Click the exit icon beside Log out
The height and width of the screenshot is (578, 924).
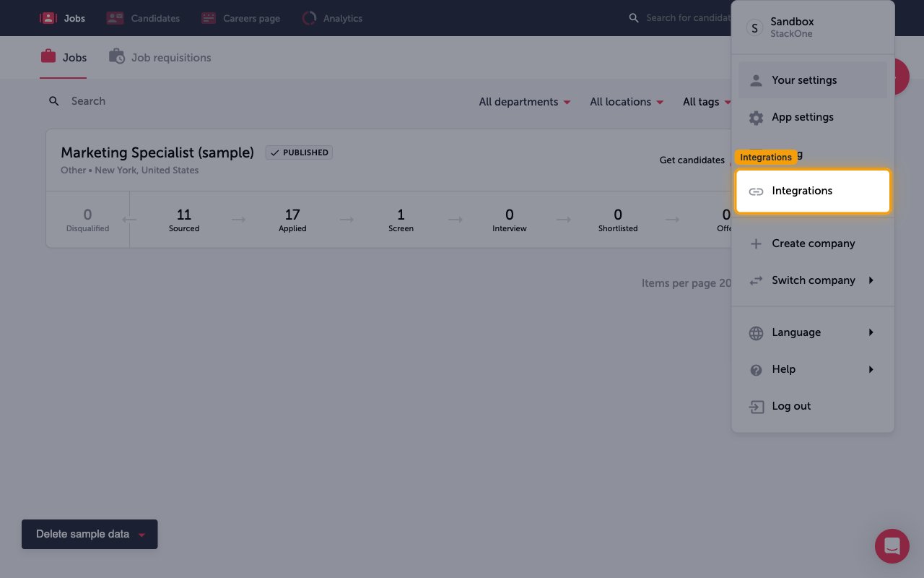pos(756,407)
